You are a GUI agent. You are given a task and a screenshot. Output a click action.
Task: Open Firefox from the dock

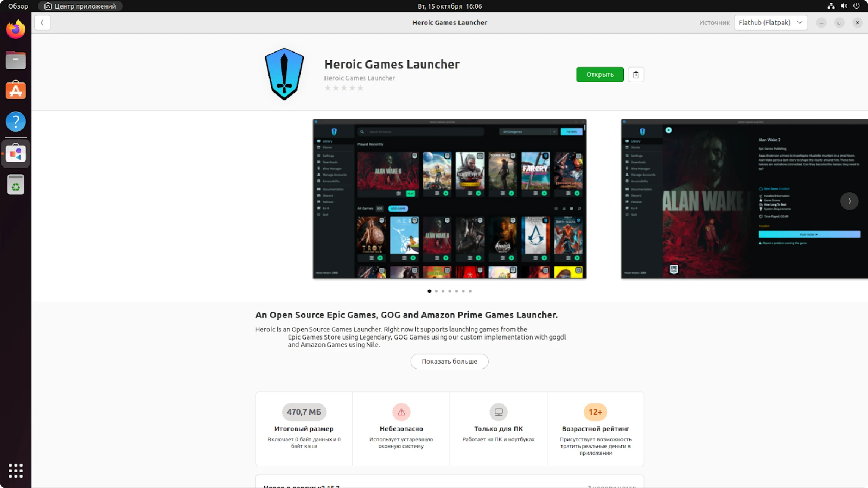pyautogui.click(x=16, y=29)
